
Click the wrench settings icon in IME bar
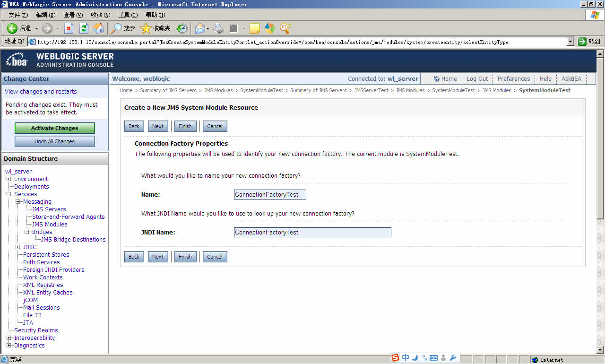coord(452,358)
